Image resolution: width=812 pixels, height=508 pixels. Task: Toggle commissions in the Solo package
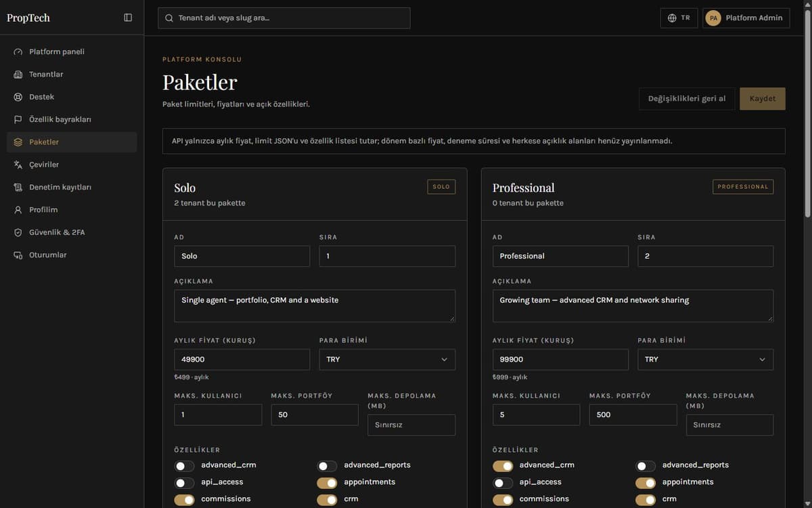(x=184, y=500)
